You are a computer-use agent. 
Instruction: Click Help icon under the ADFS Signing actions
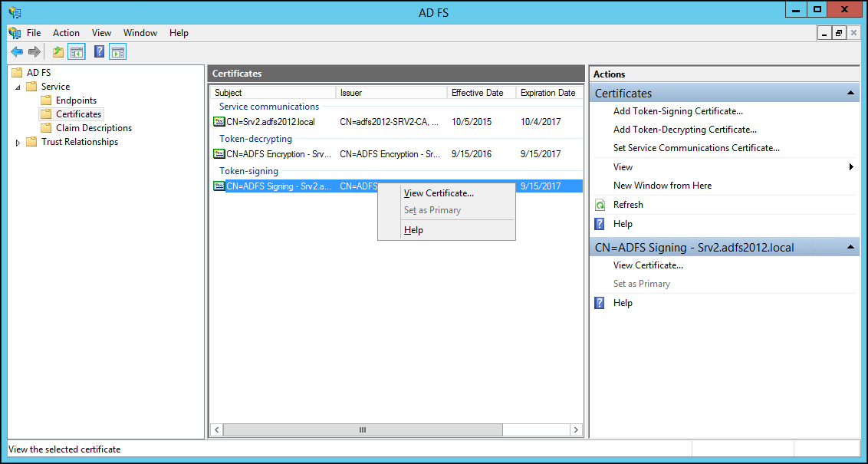pos(600,303)
